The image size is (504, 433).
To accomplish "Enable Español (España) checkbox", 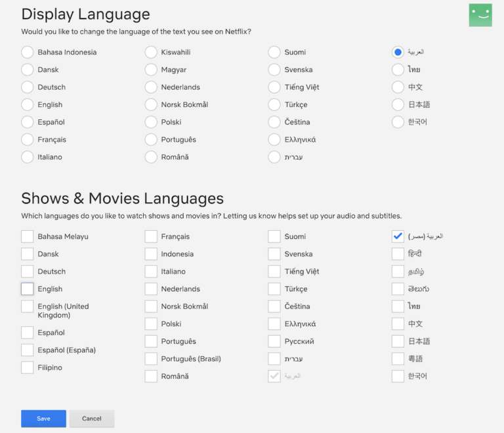I will point(28,350).
